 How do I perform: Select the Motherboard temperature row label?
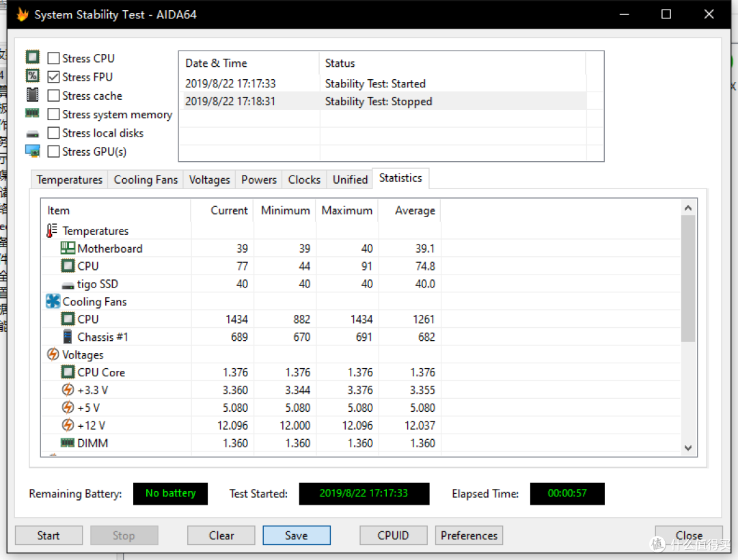click(109, 249)
